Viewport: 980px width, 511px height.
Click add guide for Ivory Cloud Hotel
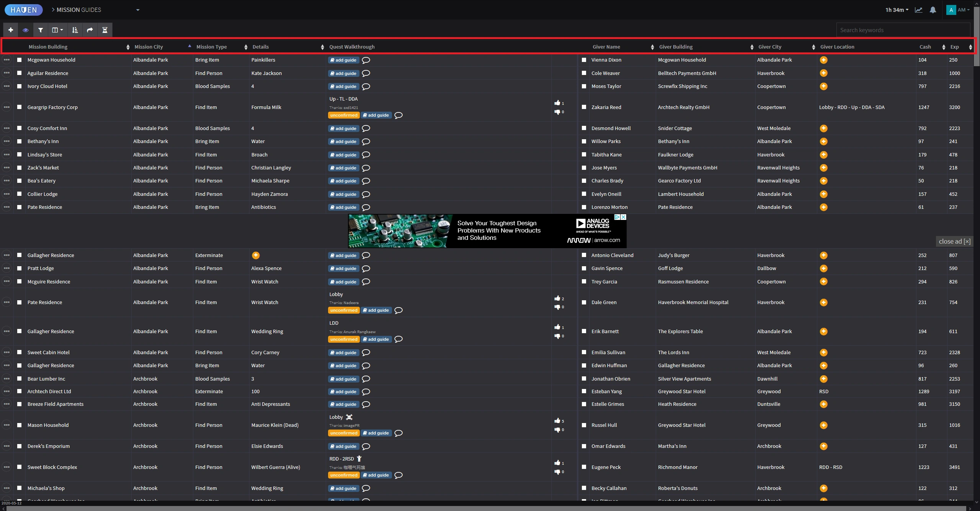(343, 86)
